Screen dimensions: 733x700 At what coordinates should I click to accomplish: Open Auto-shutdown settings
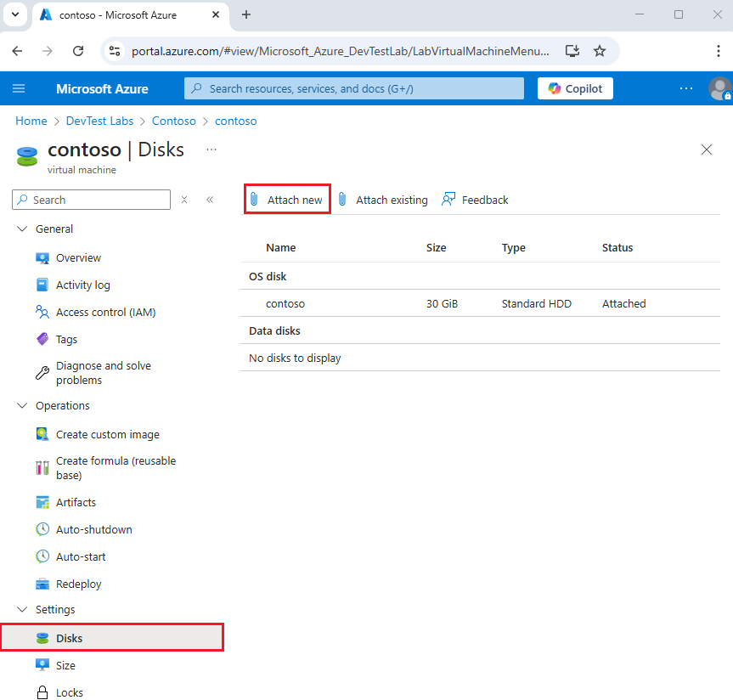point(93,529)
